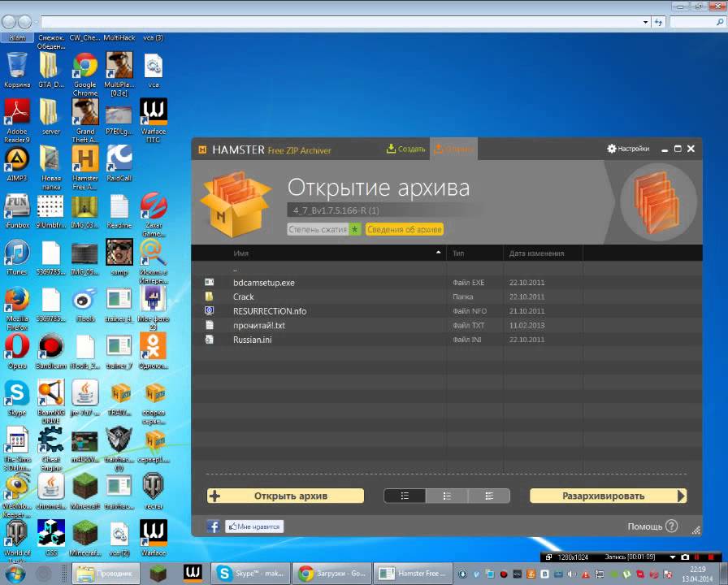Select the Cheat Engine desktop icon
This screenshot has height=585, width=728.
(51, 449)
